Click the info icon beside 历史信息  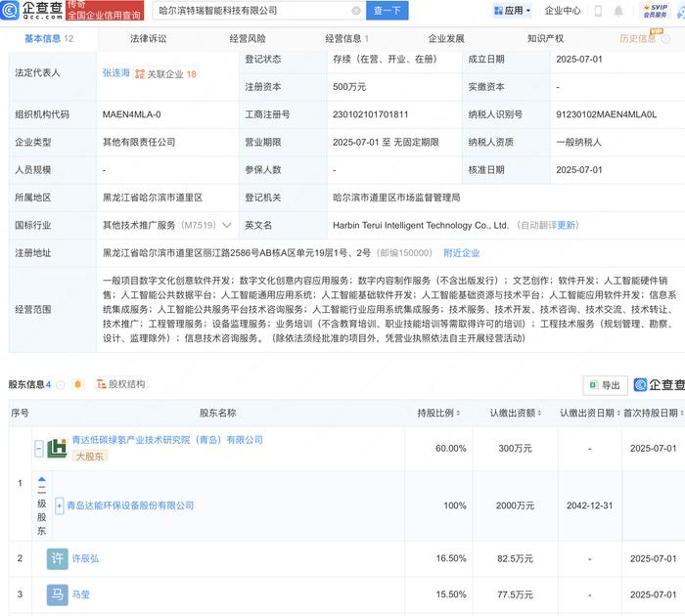point(665,39)
